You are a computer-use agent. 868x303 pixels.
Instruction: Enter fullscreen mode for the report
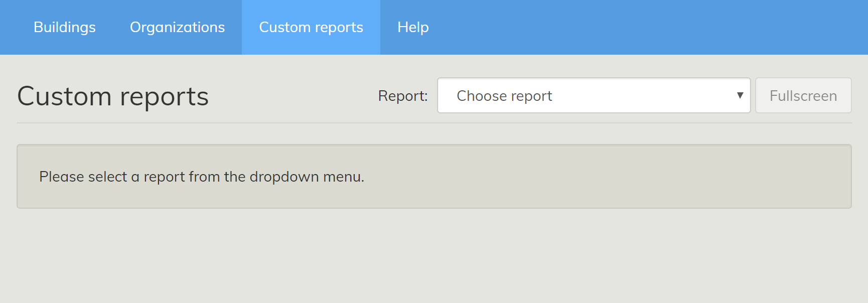pos(803,95)
